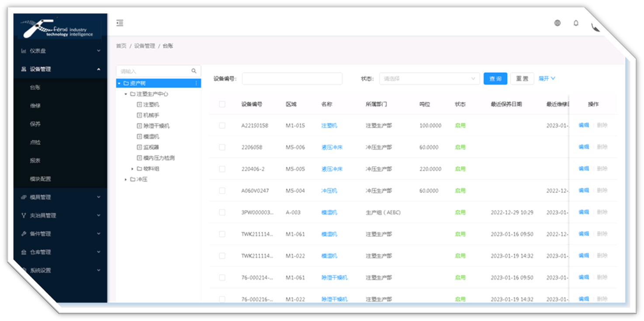Viewport: 644px width, 321px height.
Task: Click the search magnifier in the tree filter
Action: click(194, 71)
